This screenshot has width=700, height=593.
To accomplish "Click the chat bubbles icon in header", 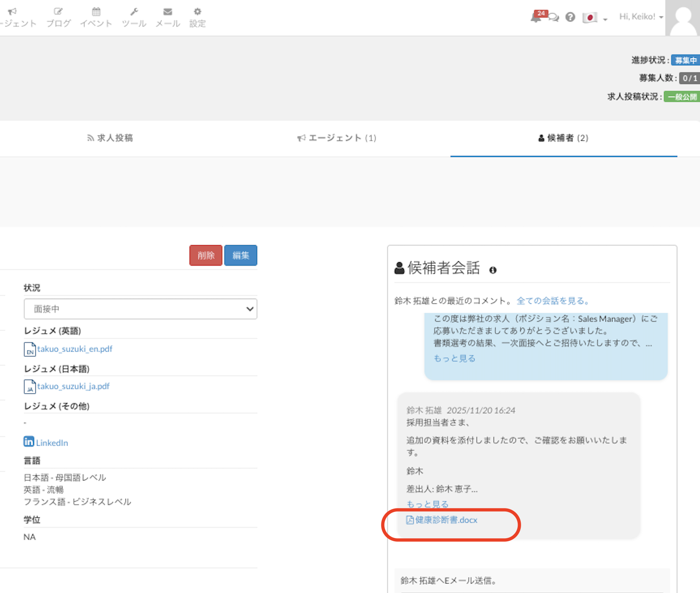I will (554, 18).
